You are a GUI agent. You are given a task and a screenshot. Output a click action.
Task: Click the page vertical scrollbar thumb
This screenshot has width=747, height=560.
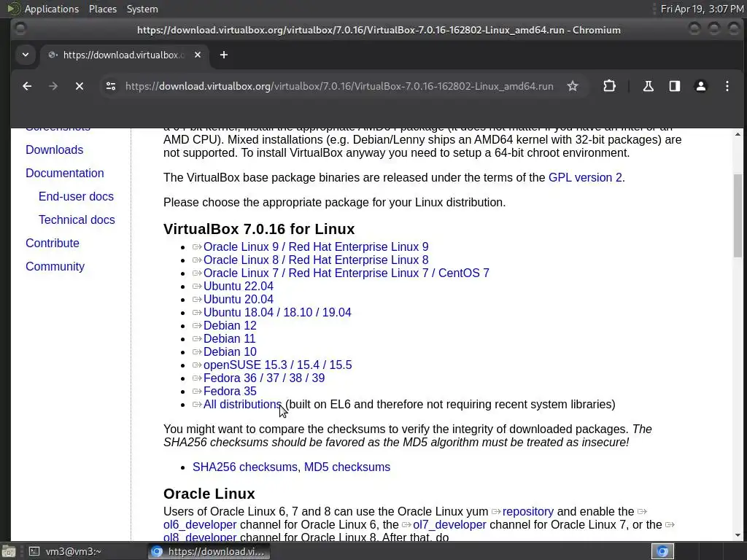point(738,216)
